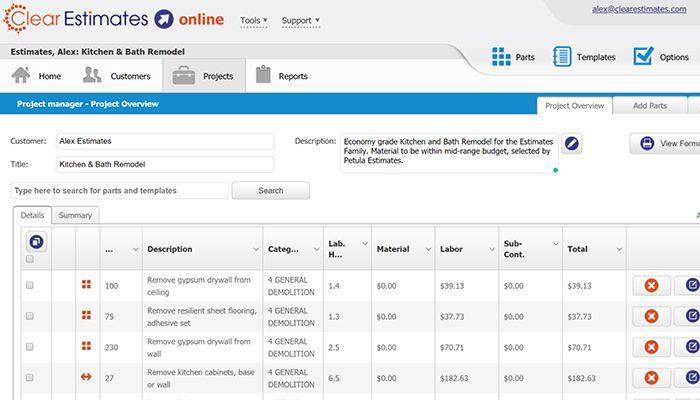Toggle the select-all checkbox in table header

coord(29,259)
